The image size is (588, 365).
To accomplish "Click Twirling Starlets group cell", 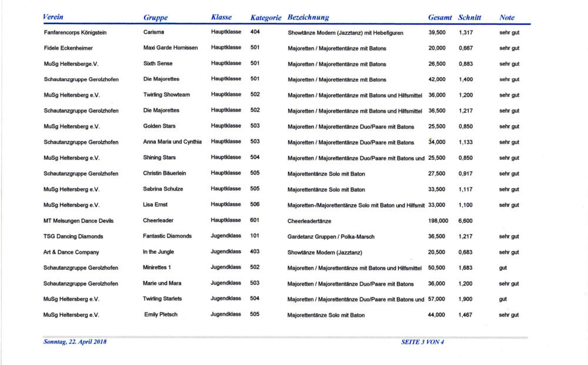I will coord(162,299).
